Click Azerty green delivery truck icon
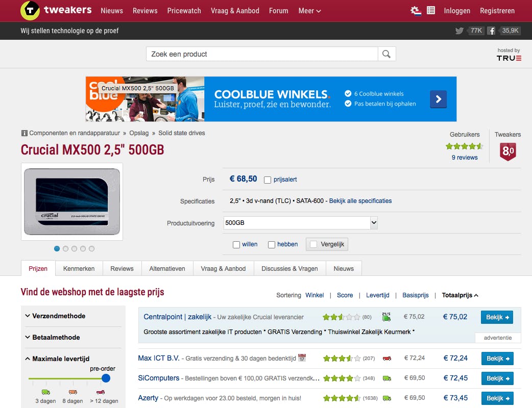 pos(387,398)
